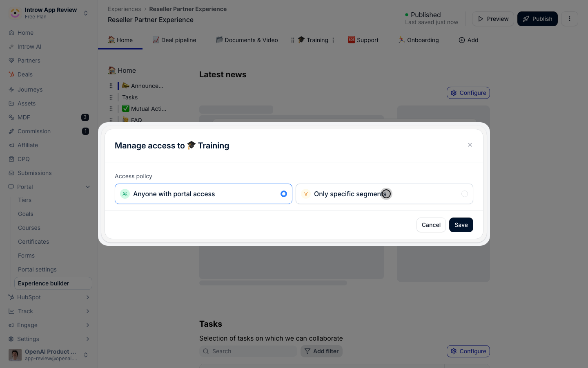Screen dimensions: 588x368
Task: Click the Affiliate megaphone icon
Action: (11, 145)
